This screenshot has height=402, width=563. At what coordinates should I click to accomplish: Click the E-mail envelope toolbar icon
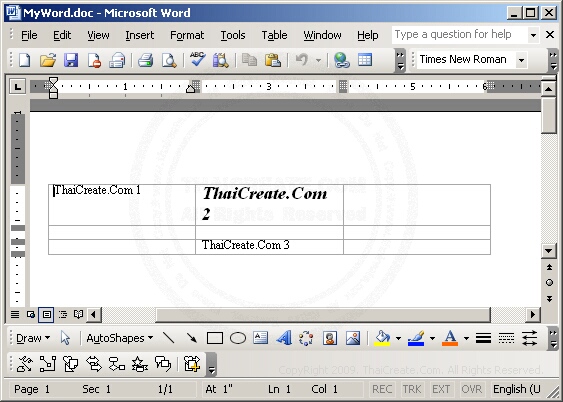[117, 60]
